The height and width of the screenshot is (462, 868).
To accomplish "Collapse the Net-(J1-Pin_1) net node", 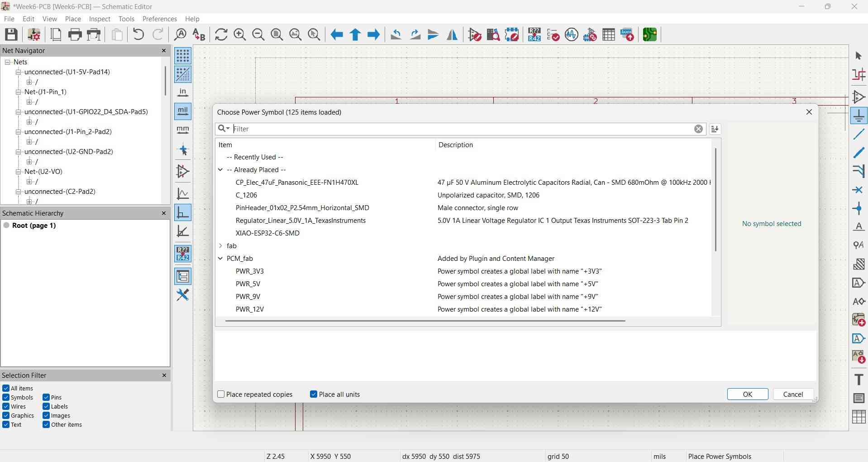I will pos(19,92).
